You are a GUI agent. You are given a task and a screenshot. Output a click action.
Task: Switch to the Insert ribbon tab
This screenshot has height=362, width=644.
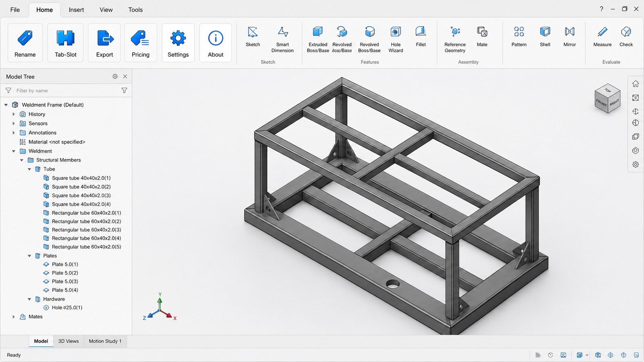76,10
